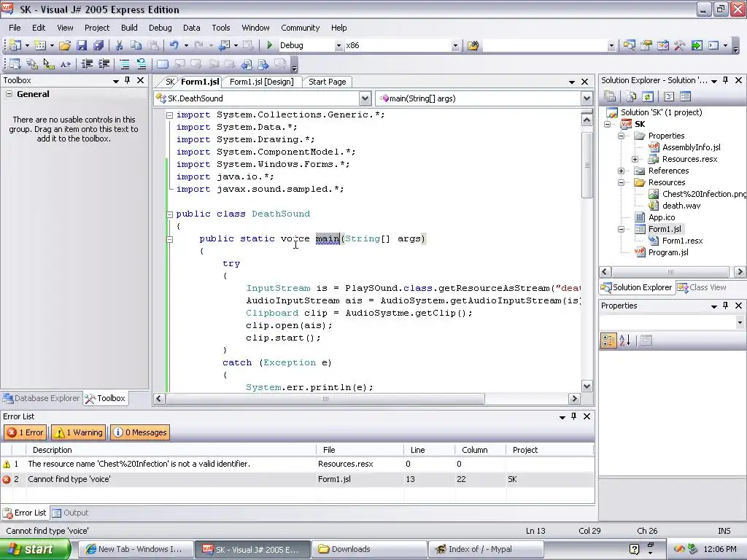Screen dimensions: 747x560
Task: Open the Object Browser toolbar icon
Action: coord(662,46)
